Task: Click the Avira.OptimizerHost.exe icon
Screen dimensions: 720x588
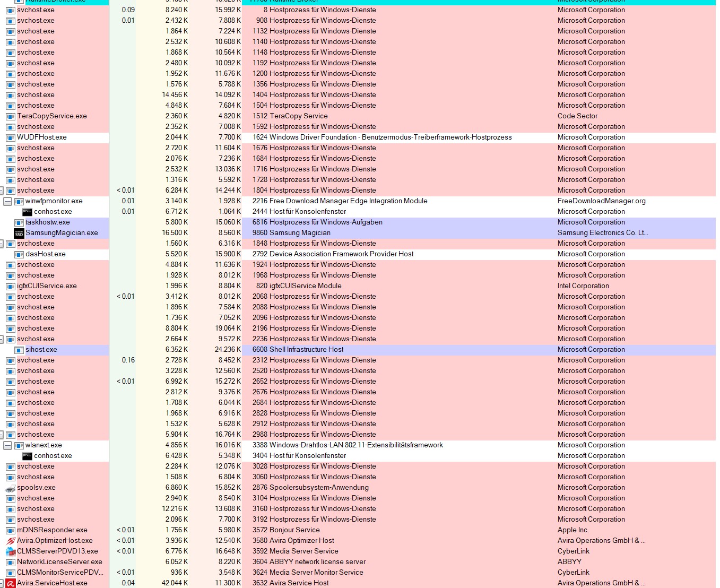Action: point(10,541)
